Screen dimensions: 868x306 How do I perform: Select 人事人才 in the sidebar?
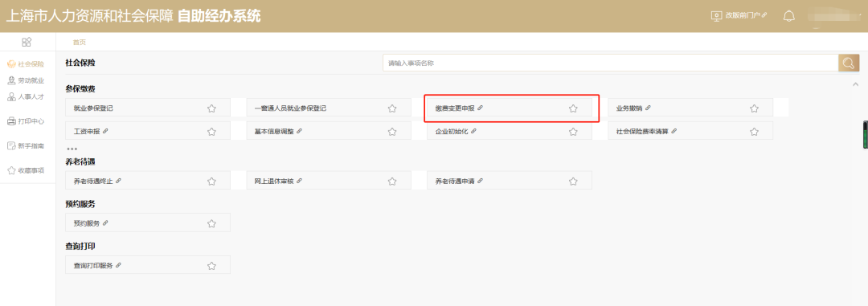pyautogui.click(x=26, y=97)
